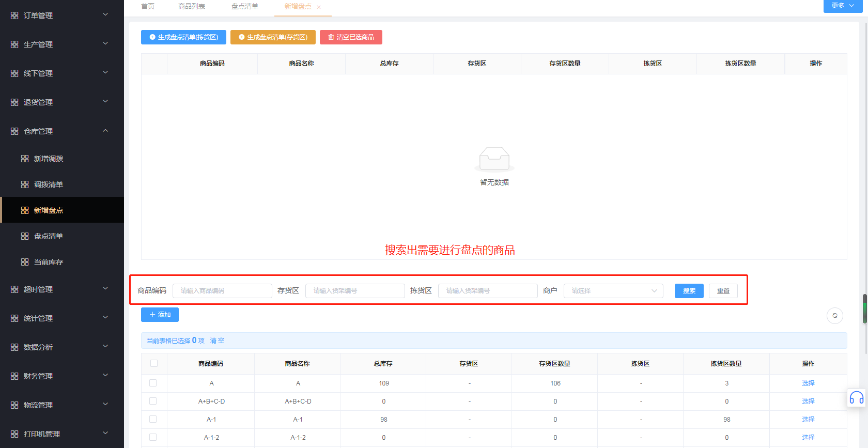Click the 超时管理 sidebar grid icon
This screenshot has height=448, width=868.
click(14, 289)
